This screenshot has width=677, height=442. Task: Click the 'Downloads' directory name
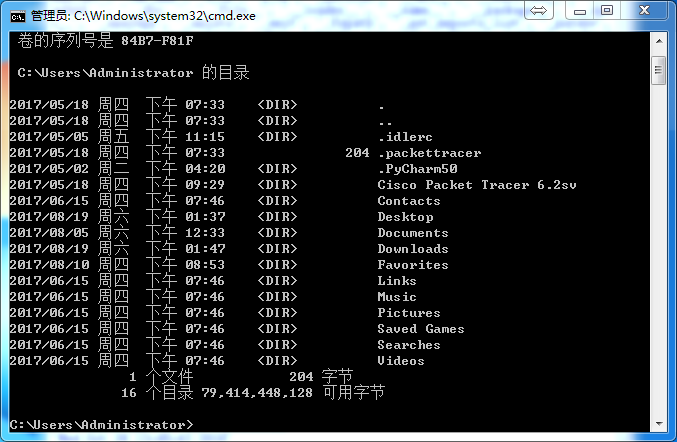coord(413,249)
